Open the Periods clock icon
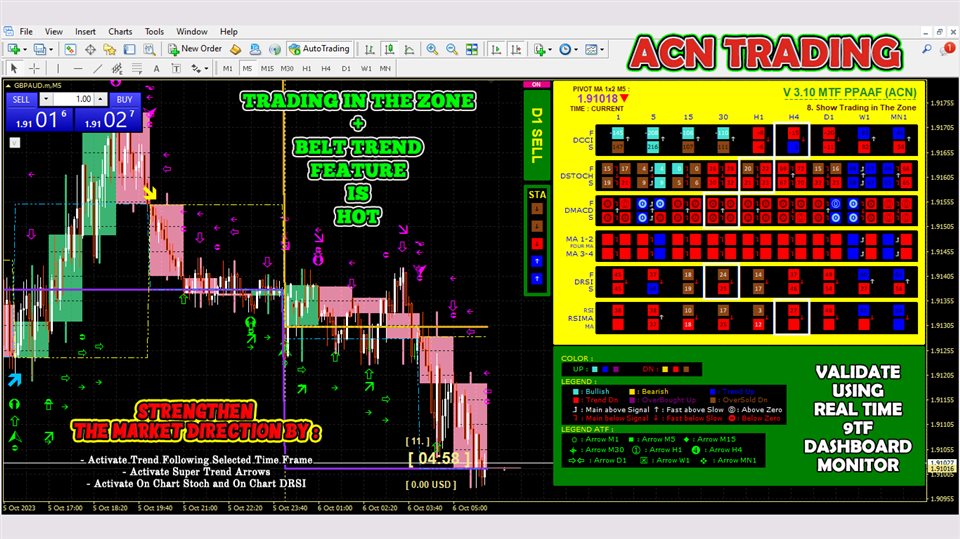 coord(565,49)
